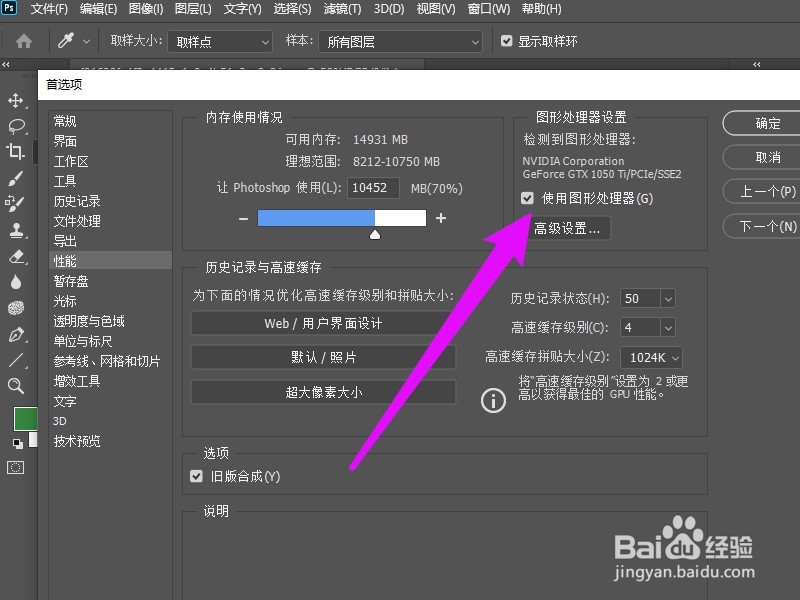Open the 文字(Y) menu
The width and height of the screenshot is (800, 600).
click(242, 9)
